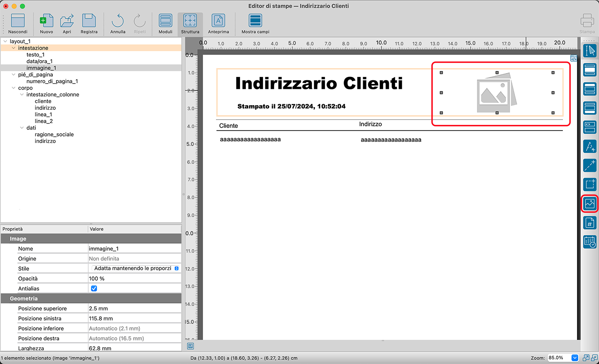Image resolution: width=599 pixels, height=364 pixels.
Task: Click the Annulla undo button
Action: [118, 24]
